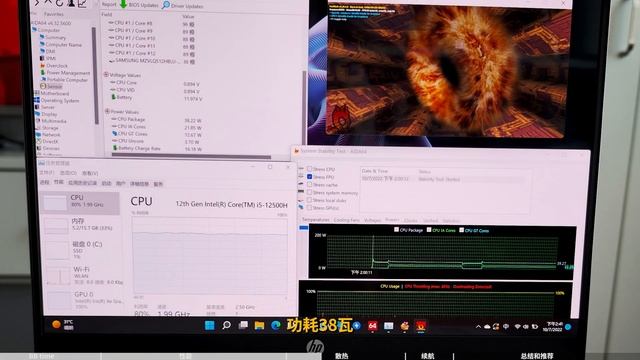Open Task Manager 文件(F) menu
The width and height of the screenshot is (640, 360).
pyautogui.click(x=47, y=173)
